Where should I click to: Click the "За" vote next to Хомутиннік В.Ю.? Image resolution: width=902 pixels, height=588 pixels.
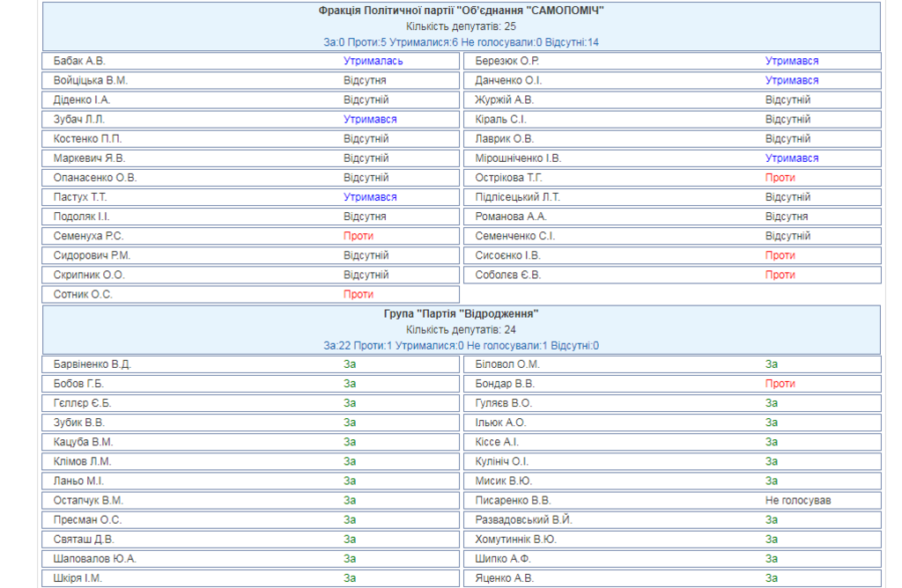click(x=772, y=540)
